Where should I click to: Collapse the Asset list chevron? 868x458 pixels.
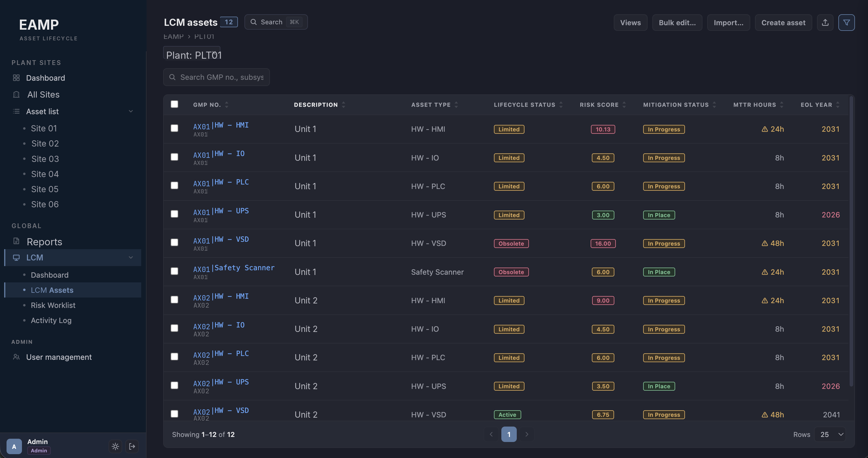tap(131, 111)
